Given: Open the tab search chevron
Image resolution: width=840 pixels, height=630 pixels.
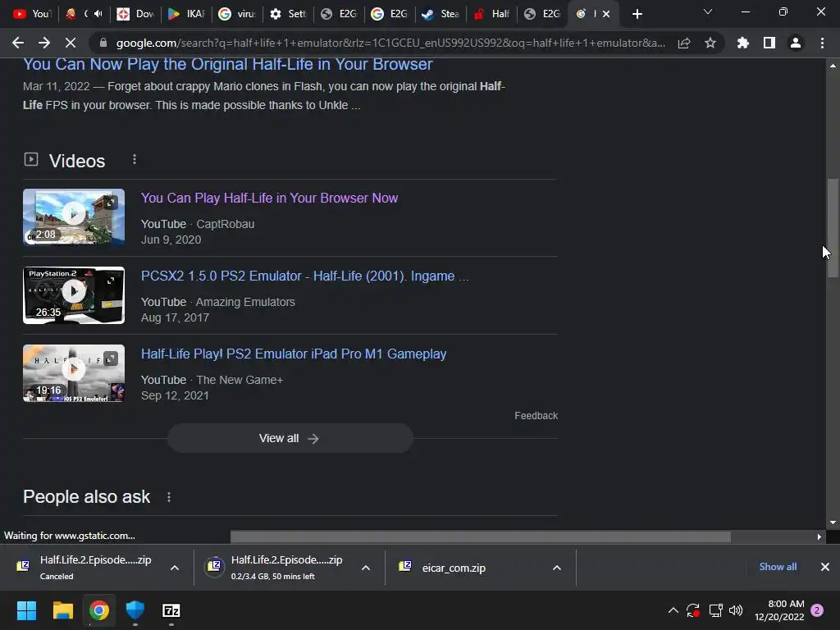Looking at the screenshot, I should point(708,11).
